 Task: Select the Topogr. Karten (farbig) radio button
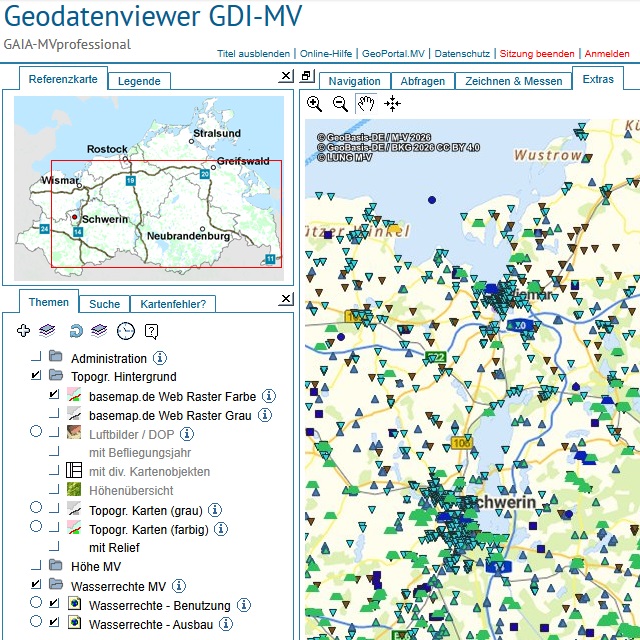pos(36,526)
